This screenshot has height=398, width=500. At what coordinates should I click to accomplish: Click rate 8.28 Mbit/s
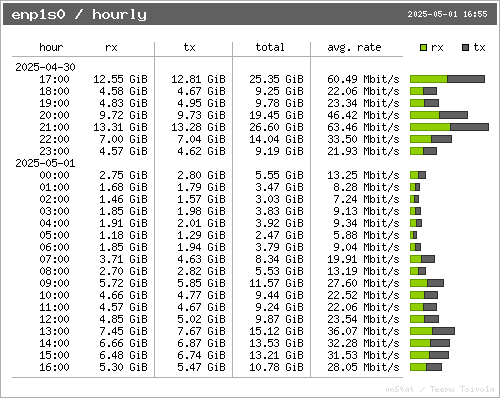point(366,187)
